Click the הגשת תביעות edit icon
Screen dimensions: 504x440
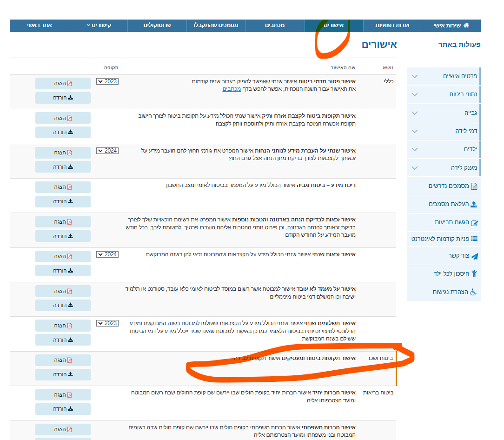click(x=474, y=223)
